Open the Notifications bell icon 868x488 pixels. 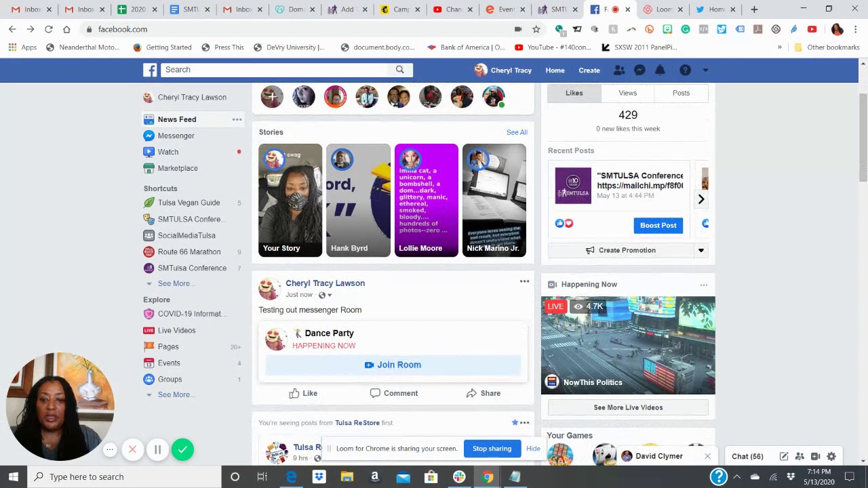660,70
